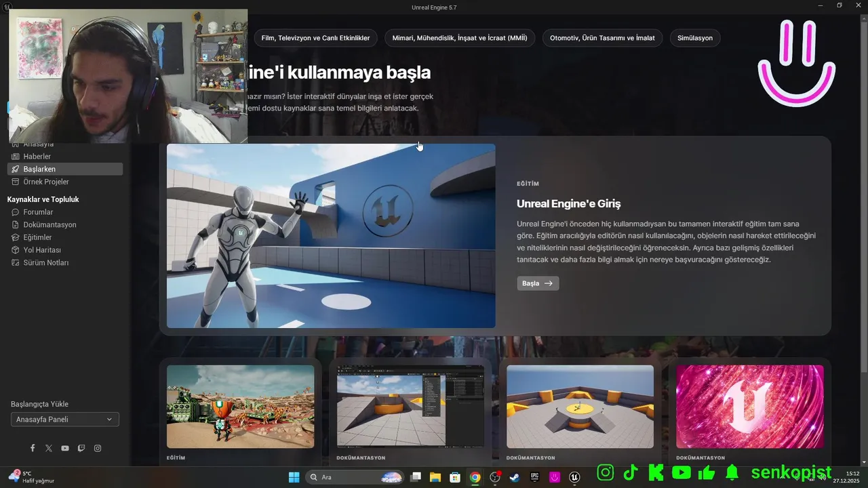868x488 pixels.
Task: Click the taskbar search box Ara
Action: [x=355, y=477]
